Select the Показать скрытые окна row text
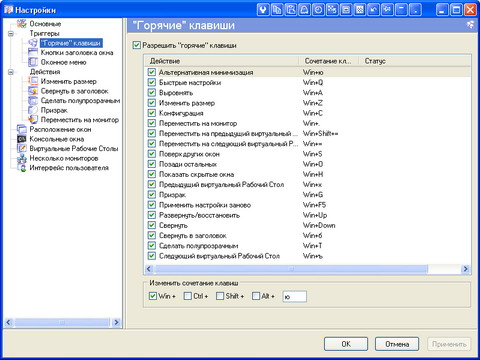This screenshot has height=360, width=480. coord(196,174)
